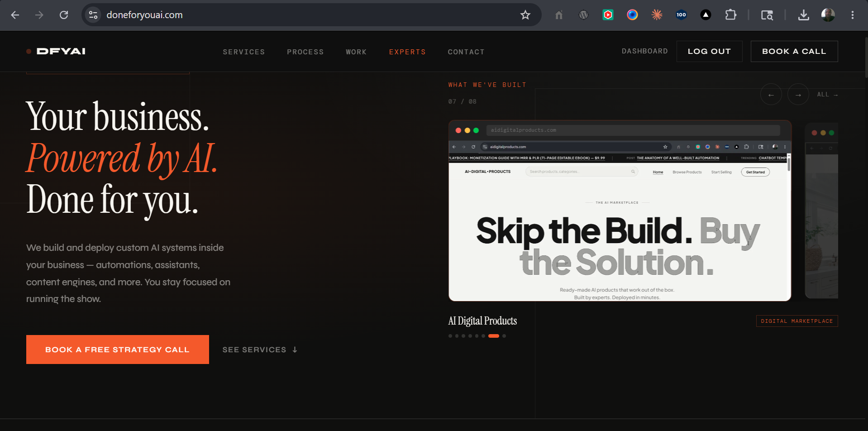This screenshot has height=431, width=868.
Task: Reload the doneforyouai.com page
Action: pyautogui.click(x=64, y=15)
